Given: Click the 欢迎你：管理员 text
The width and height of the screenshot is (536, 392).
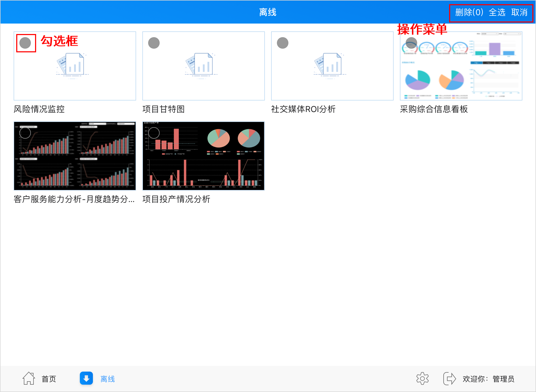Looking at the screenshot, I should pyautogui.click(x=488, y=379).
